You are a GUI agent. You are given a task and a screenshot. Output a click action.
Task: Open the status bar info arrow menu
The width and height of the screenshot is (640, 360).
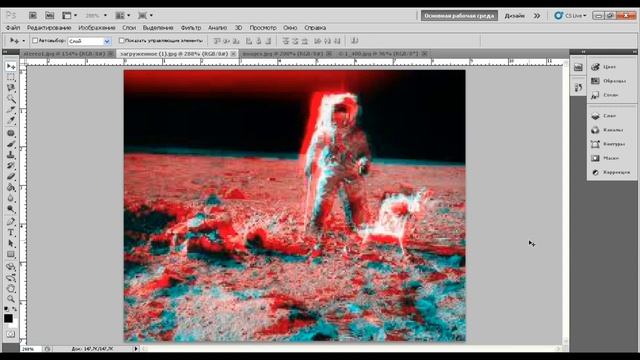(136, 349)
